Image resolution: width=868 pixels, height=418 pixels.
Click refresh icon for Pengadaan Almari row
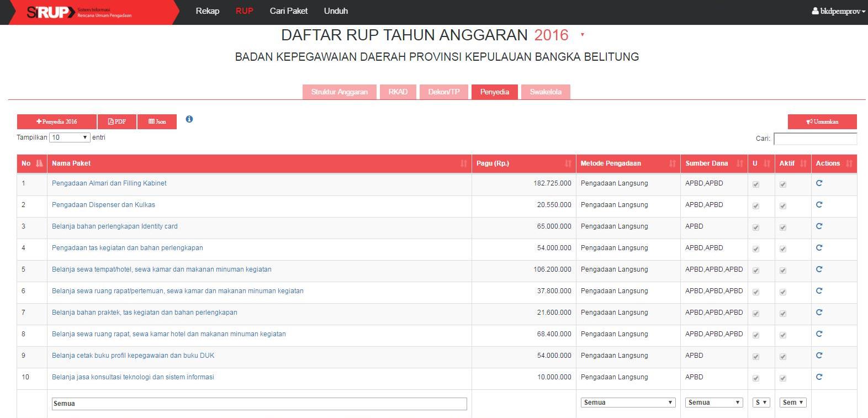click(819, 183)
